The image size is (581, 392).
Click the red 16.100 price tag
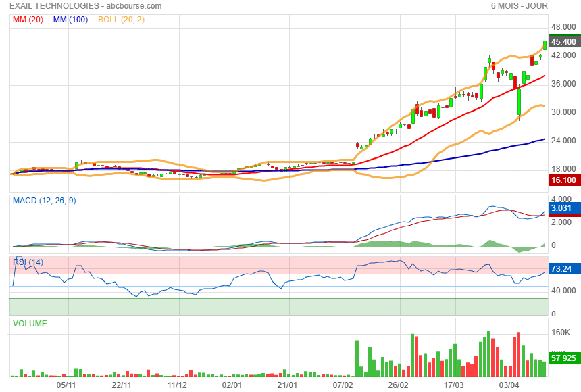tap(565, 180)
